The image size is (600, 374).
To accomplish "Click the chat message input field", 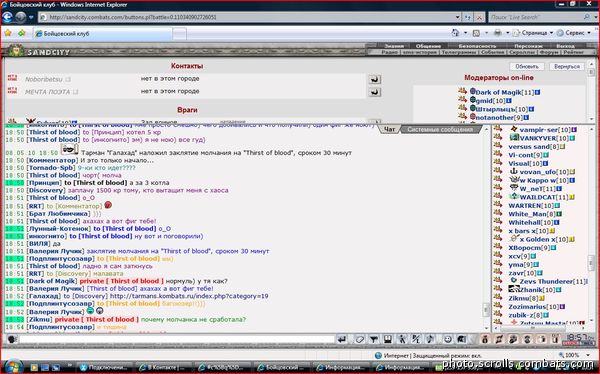I will [177, 339].
